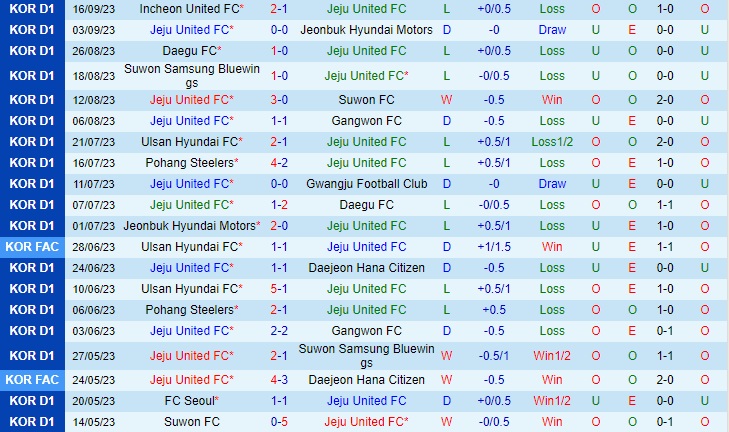Viewport: 729px width, 432px height.
Task: Click Jeju United FC in 07/07/23 row
Action: pos(190,205)
